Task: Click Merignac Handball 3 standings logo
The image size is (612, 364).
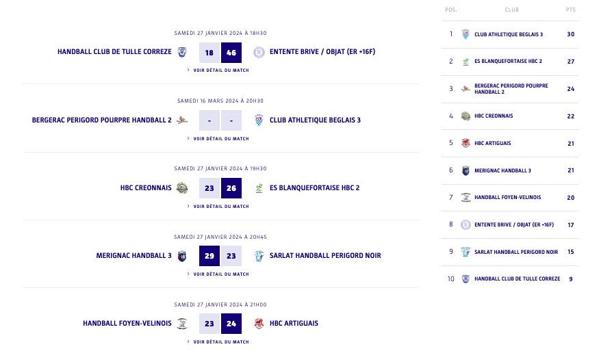Action: [466, 170]
